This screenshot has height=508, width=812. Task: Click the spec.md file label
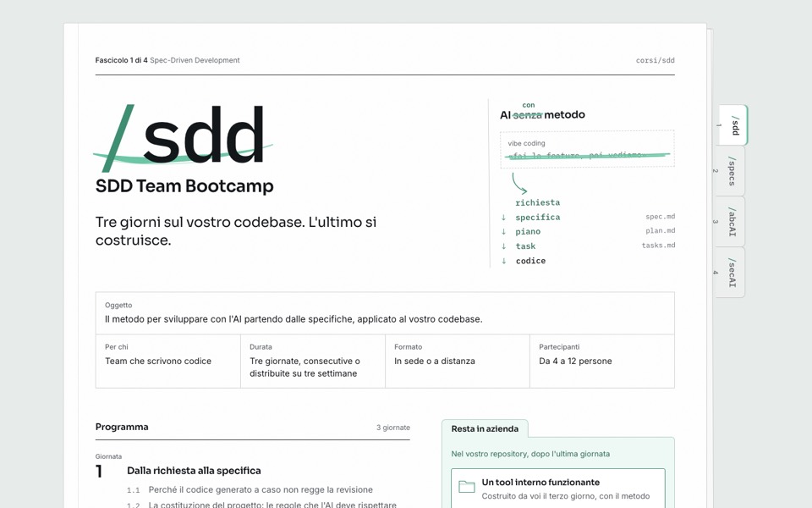point(661,217)
